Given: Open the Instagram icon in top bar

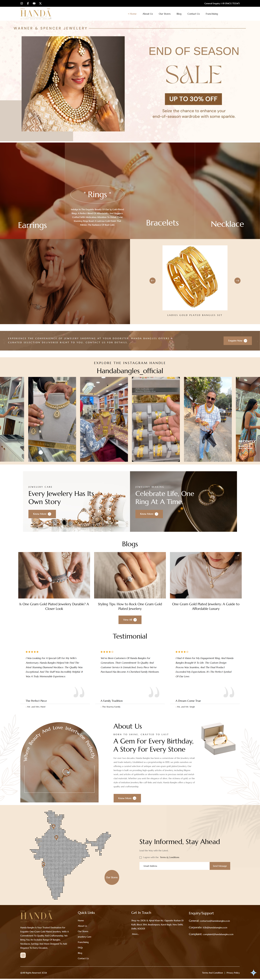Looking at the screenshot, I should [x=22, y=3].
